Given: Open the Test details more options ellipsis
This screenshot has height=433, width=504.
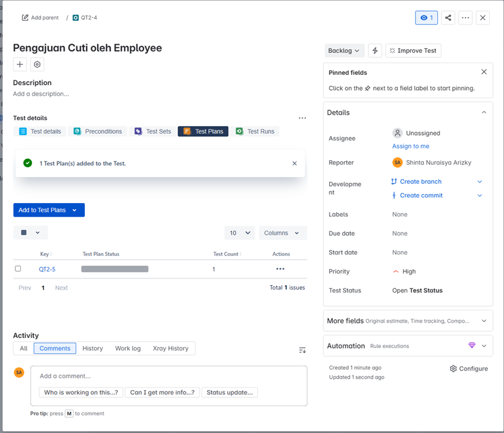Looking at the screenshot, I should (302, 118).
